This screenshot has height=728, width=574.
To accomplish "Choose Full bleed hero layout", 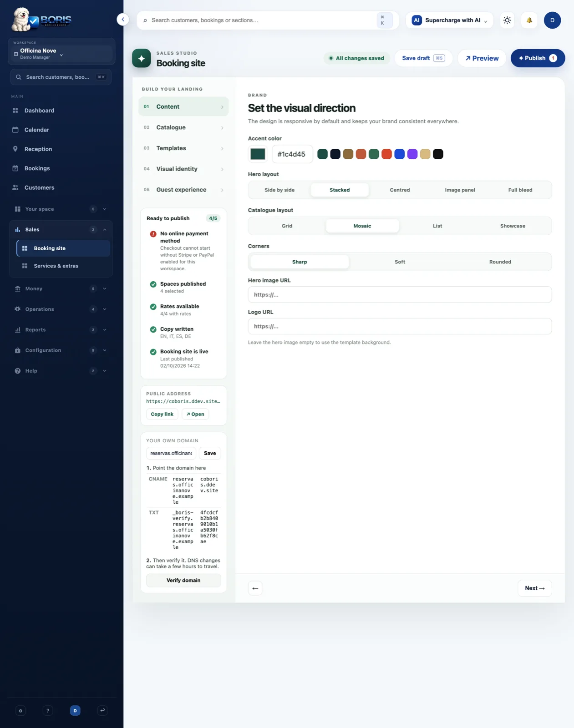I will [520, 190].
